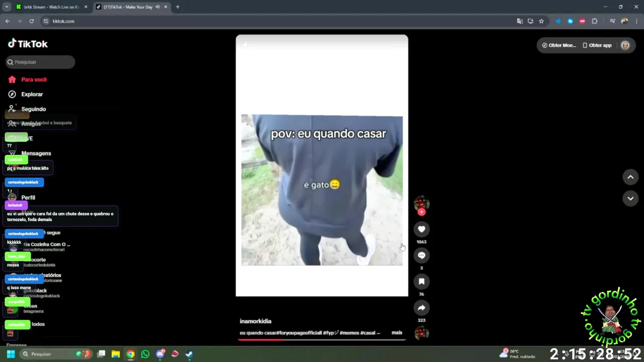Focus the Pesquisar search field in TikTok
The height and width of the screenshot is (362, 644).
pyautogui.click(x=40, y=62)
